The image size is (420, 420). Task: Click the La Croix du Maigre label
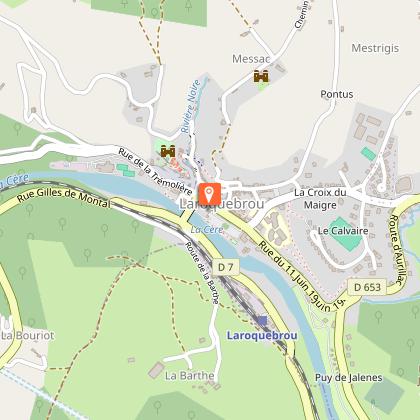[x=320, y=199]
